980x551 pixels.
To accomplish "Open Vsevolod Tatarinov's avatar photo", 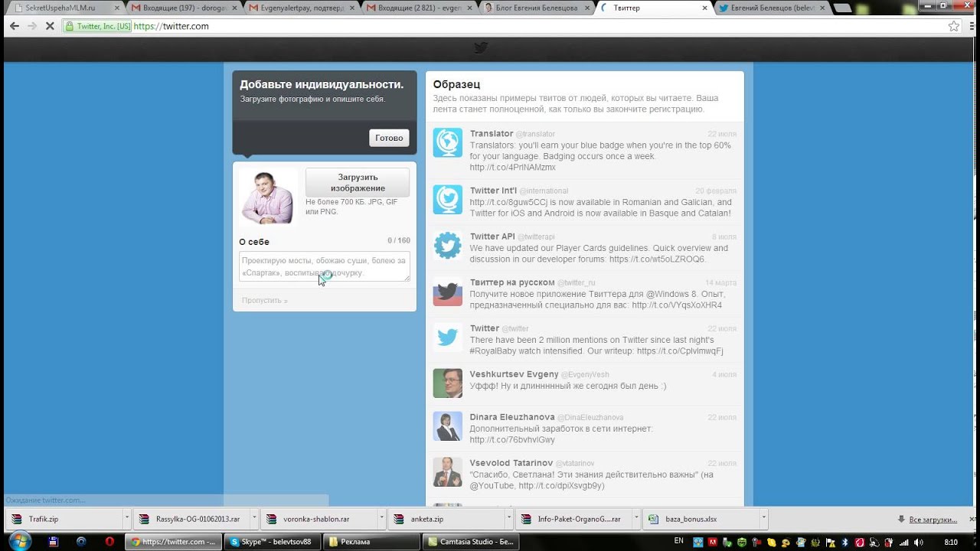I will click(x=448, y=471).
